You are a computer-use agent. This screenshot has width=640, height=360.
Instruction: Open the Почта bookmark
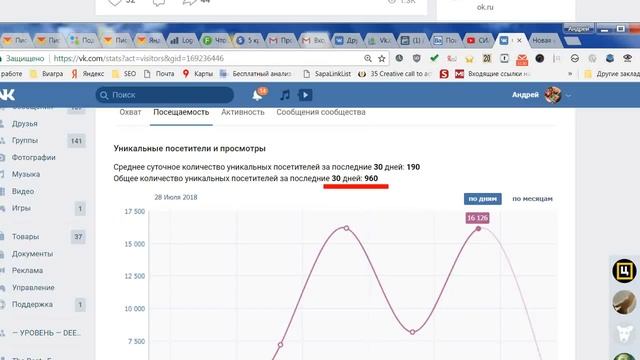click(159, 73)
